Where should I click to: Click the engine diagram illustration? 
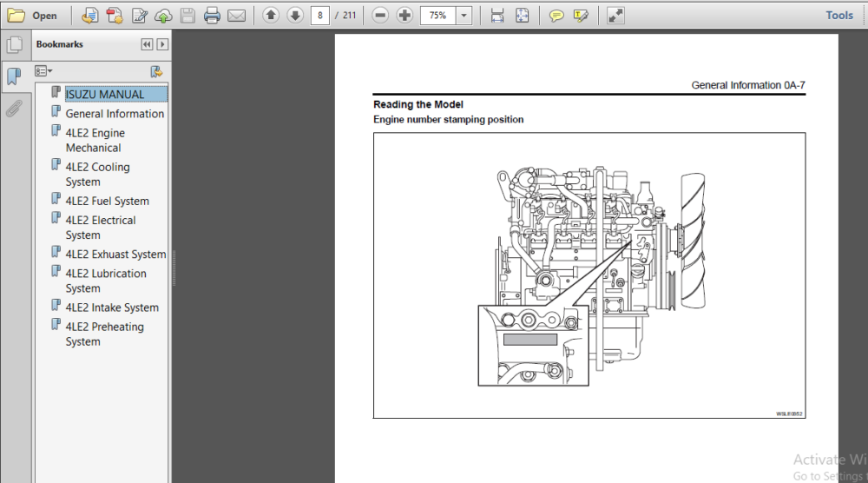(591, 275)
